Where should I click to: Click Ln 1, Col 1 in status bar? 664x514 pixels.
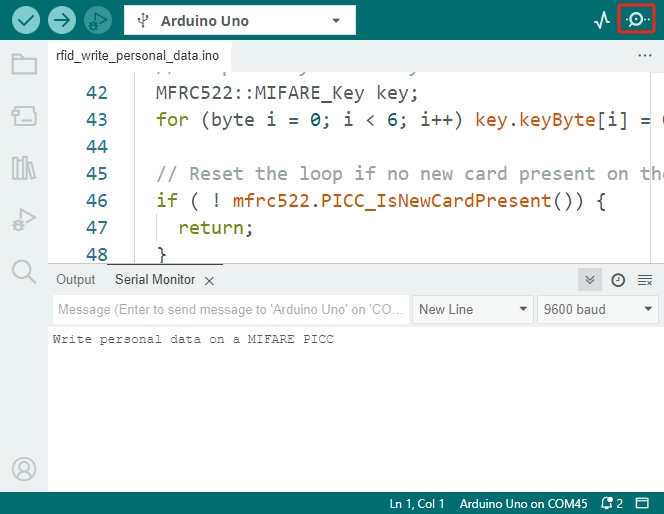click(x=417, y=503)
